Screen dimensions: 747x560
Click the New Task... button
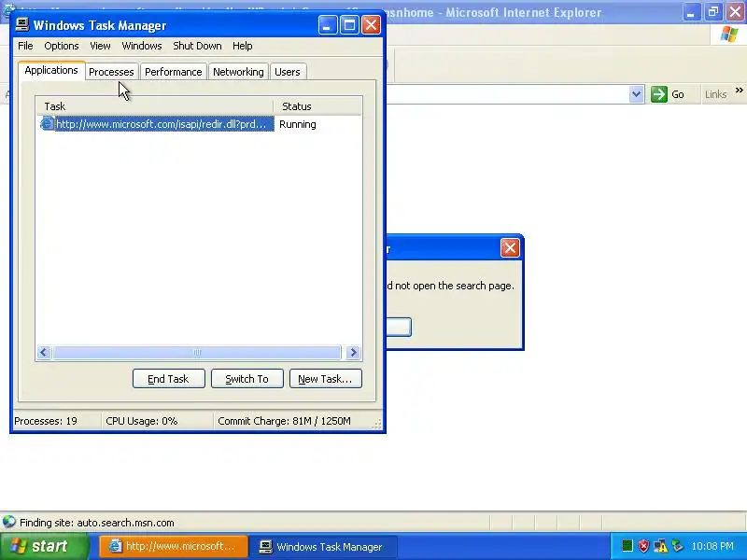click(x=326, y=379)
